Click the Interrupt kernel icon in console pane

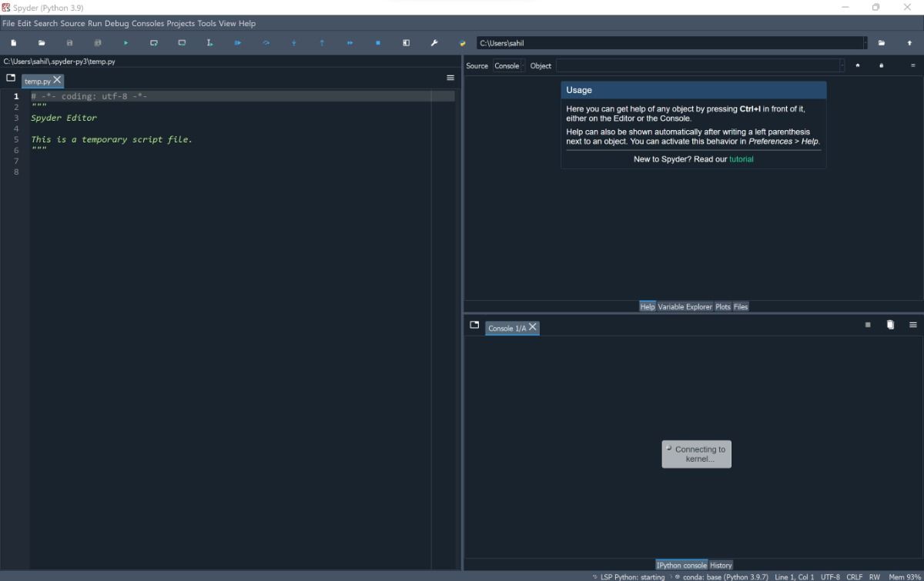click(867, 324)
